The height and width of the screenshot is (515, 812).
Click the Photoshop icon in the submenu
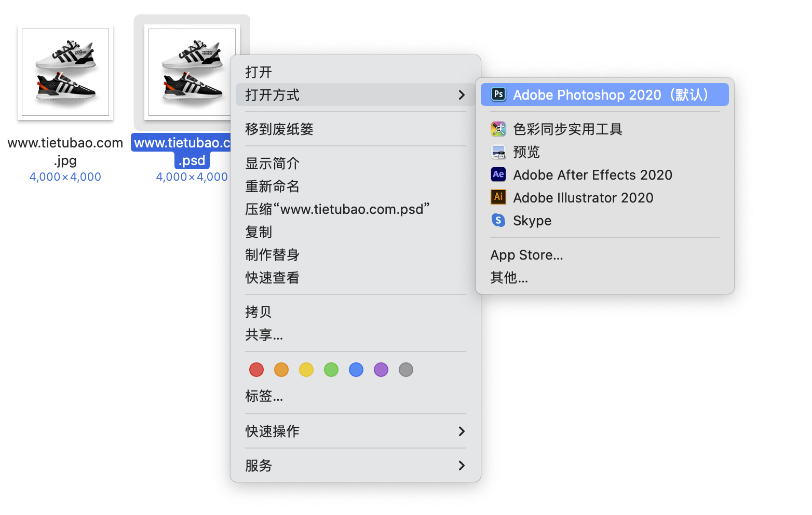pyautogui.click(x=498, y=94)
